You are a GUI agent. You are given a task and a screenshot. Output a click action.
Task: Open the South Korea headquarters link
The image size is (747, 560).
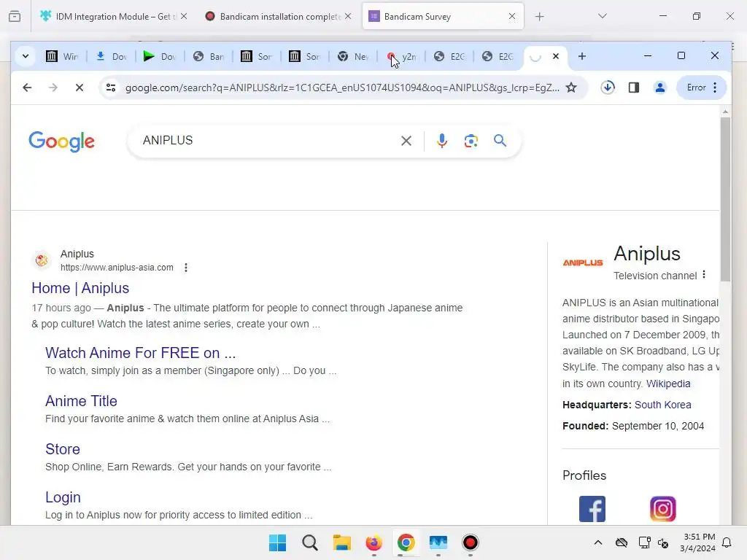tap(662, 405)
